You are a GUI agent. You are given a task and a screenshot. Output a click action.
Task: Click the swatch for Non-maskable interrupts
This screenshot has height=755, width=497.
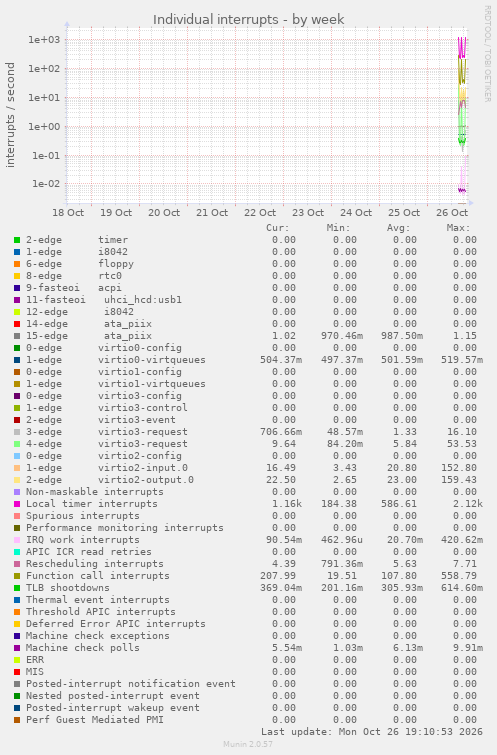(x=17, y=492)
